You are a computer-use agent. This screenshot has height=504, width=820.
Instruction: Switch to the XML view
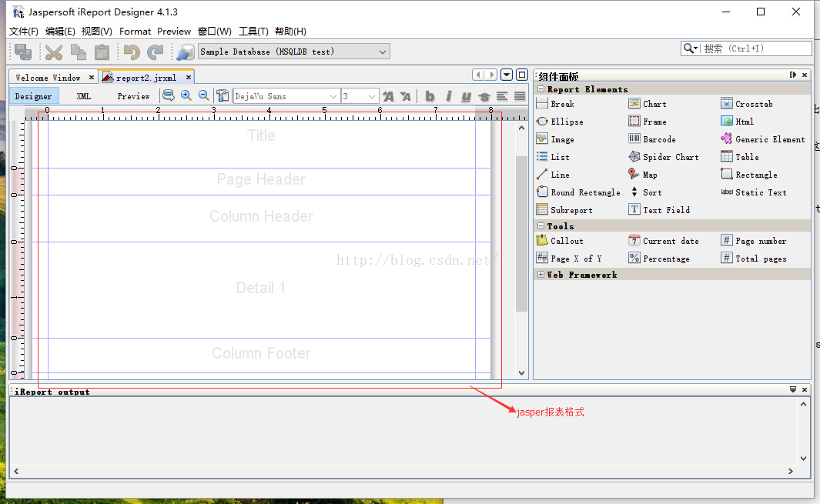[84, 96]
